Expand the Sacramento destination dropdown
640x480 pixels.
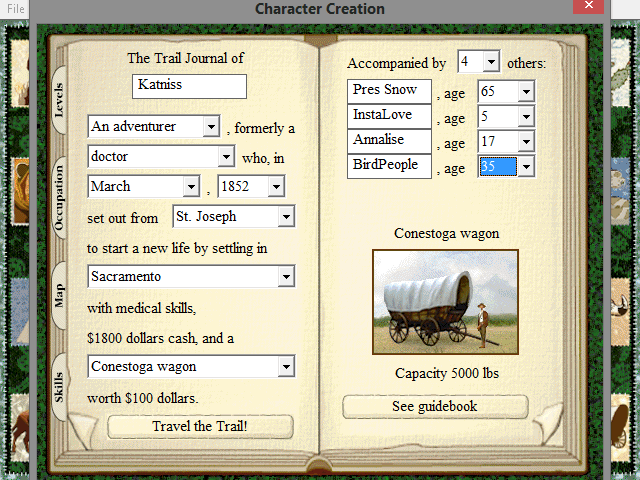(286, 277)
